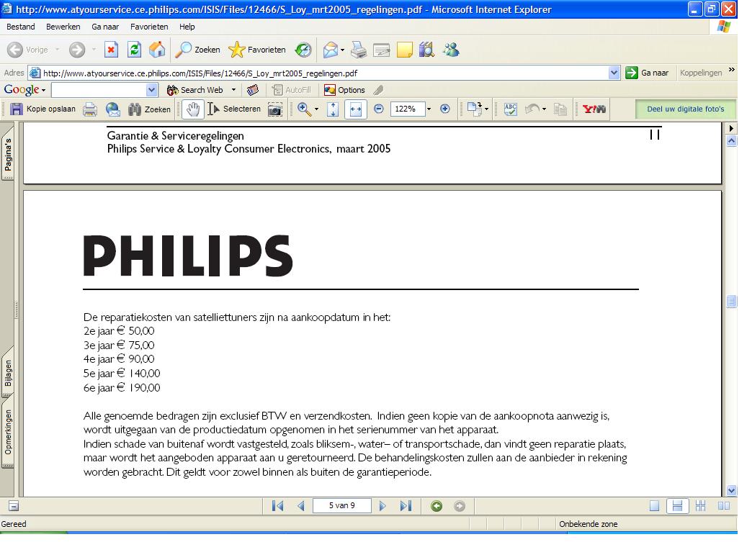Open the Forward history dropdown arrow
The image size is (747, 560).
tap(94, 50)
